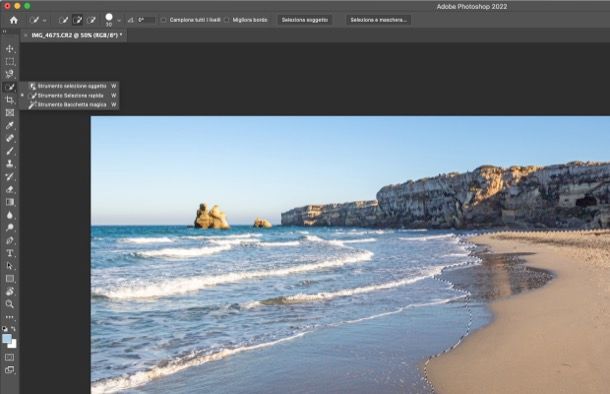
Task: Choose Strumento Selezione rapida from flyout
Action: (x=69, y=95)
